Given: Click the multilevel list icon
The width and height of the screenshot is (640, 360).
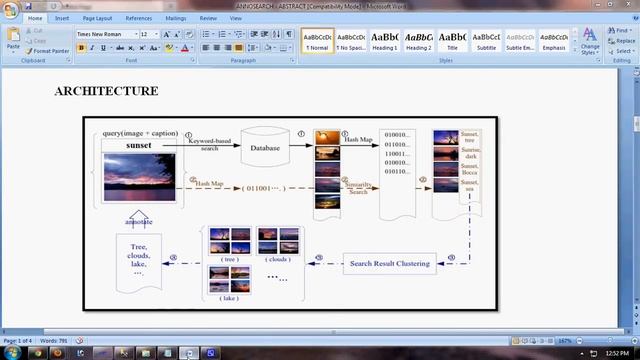Looking at the screenshot, I should [x=238, y=34].
